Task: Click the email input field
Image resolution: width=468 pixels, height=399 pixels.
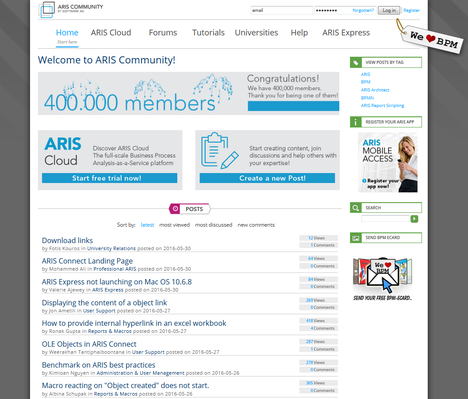Action: [282, 10]
